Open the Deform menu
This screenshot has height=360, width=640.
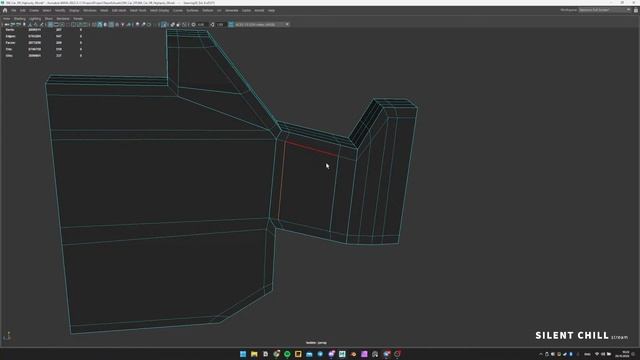pyautogui.click(x=208, y=10)
